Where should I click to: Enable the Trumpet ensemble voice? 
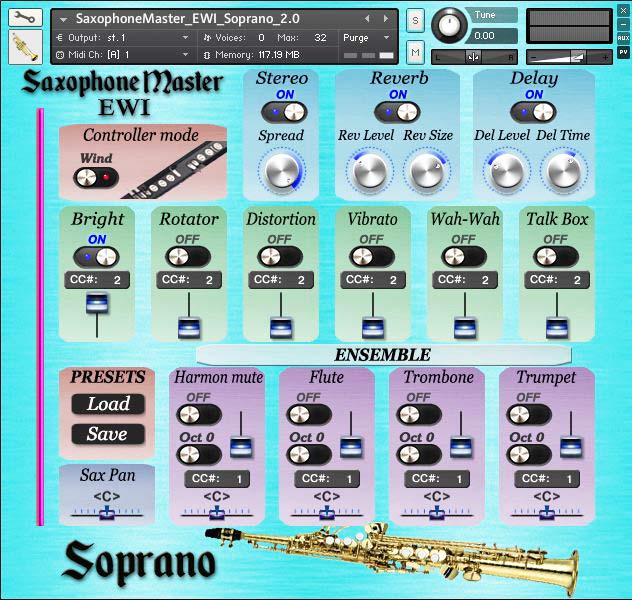[529, 415]
